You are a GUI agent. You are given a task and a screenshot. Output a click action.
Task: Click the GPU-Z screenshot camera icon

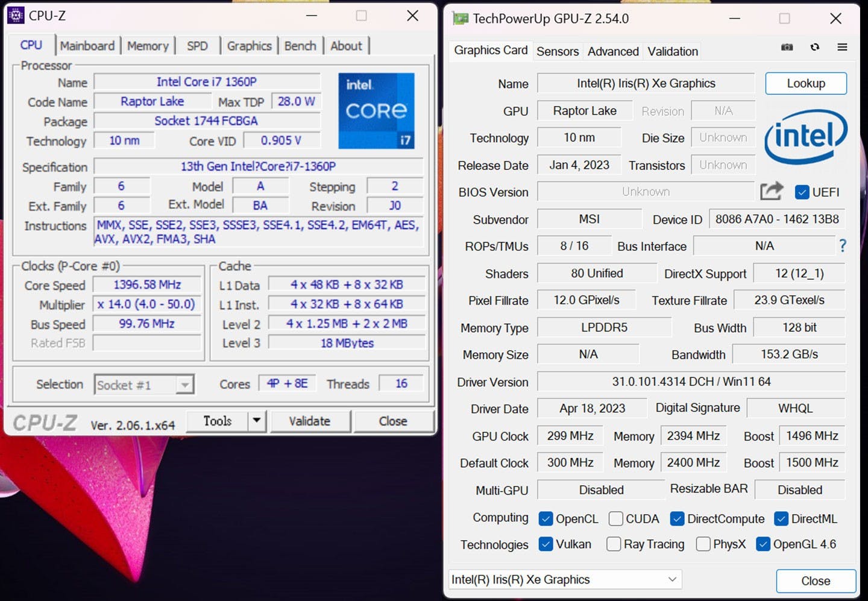[x=787, y=47]
